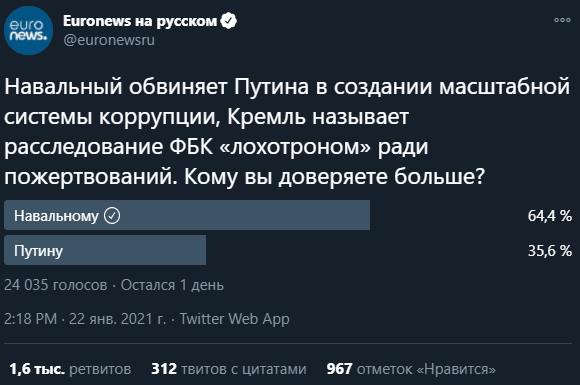Open the Twitter Web App source link

point(235,319)
